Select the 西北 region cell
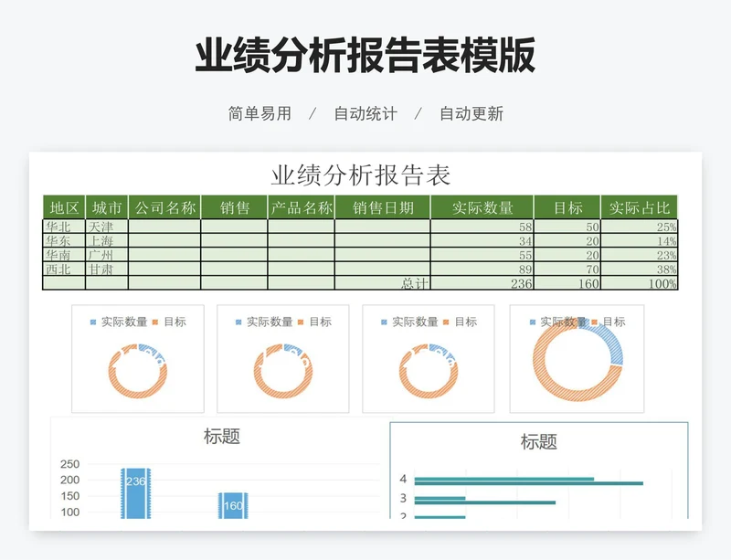Viewport: 731px width, 560px height. coord(64,269)
